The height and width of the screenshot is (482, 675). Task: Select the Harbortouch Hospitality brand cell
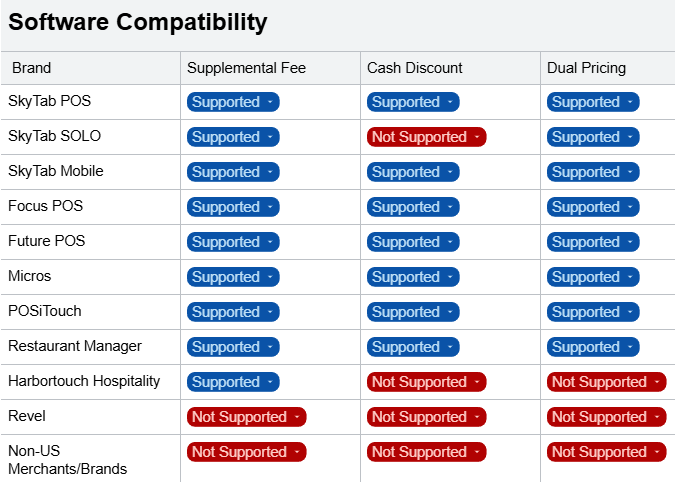tap(84, 381)
